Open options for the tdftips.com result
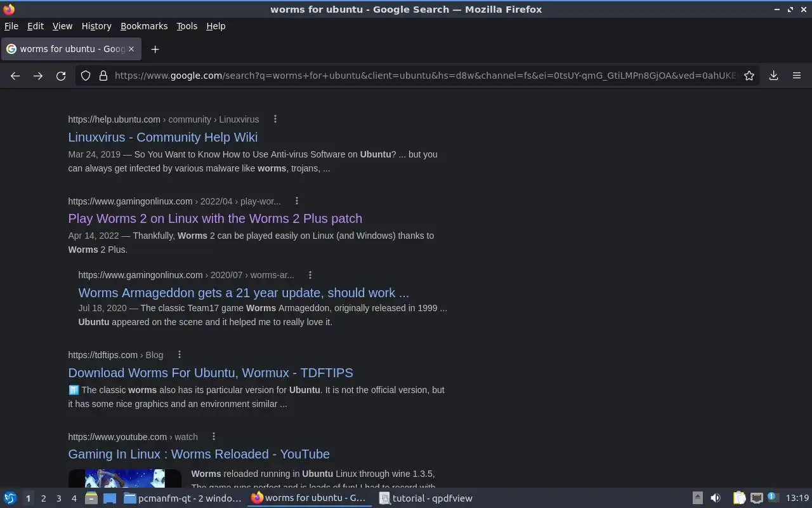The image size is (812, 508). point(179,355)
